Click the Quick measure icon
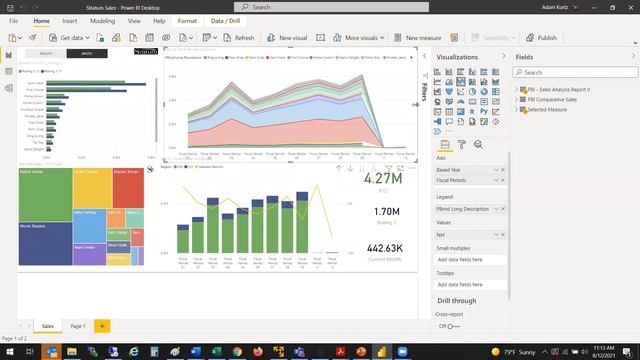 pos(454,38)
